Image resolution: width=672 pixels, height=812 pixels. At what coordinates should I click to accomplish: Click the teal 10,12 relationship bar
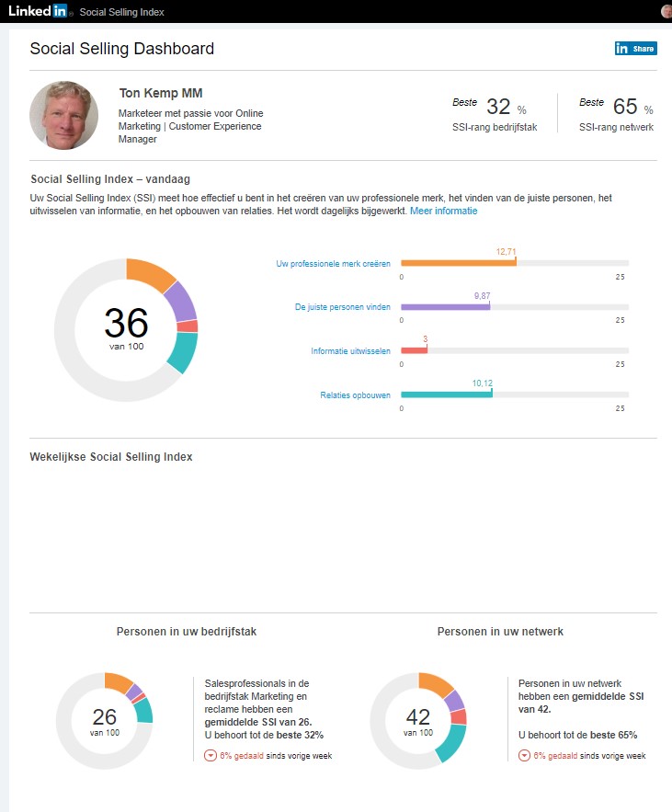[x=447, y=395]
